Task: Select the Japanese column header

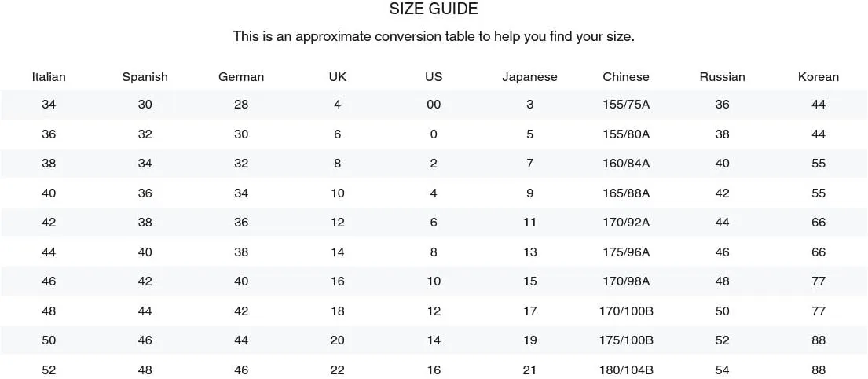Action: coord(529,77)
